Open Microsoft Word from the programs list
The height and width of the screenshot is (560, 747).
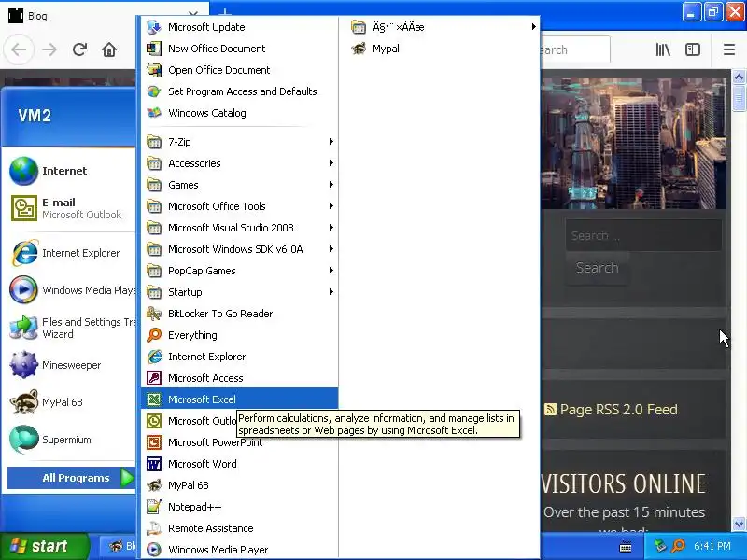tap(239, 464)
